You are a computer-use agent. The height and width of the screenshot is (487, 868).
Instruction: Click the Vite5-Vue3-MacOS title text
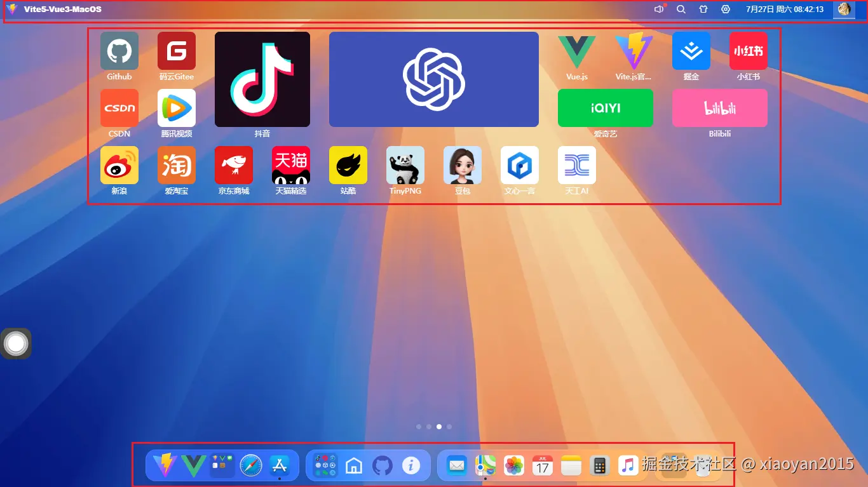(x=62, y=10)
